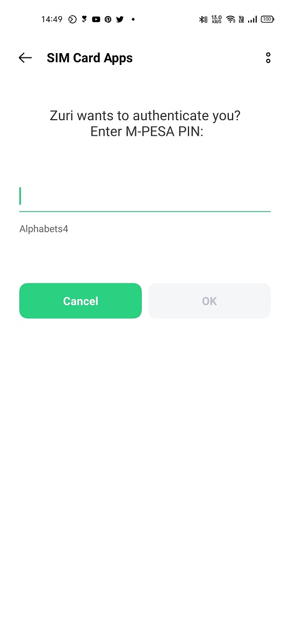Tap the notification dot after Twitter icon
The width and height of the screenshot is (290, 644).
pyautogui.click(x=133, y=19)
